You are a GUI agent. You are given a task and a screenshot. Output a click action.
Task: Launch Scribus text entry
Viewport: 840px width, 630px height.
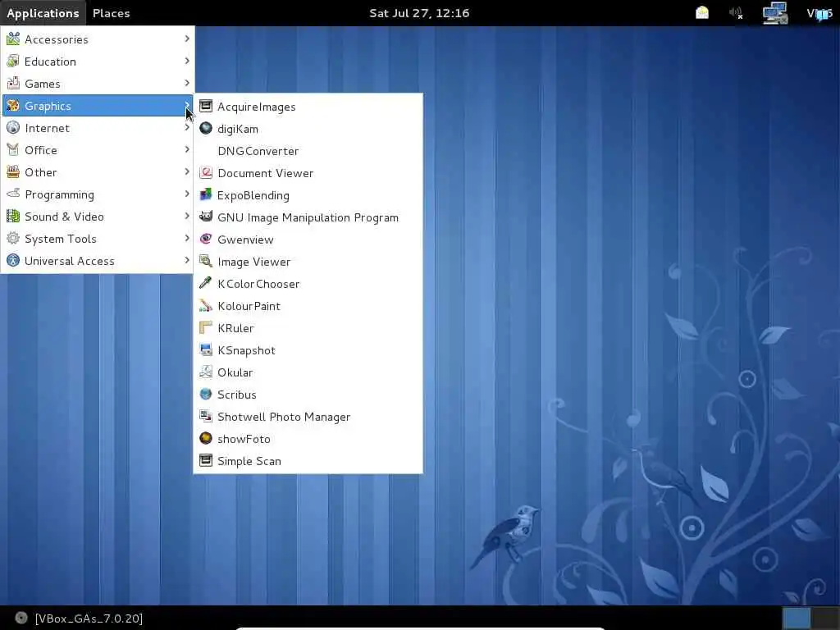237,395
